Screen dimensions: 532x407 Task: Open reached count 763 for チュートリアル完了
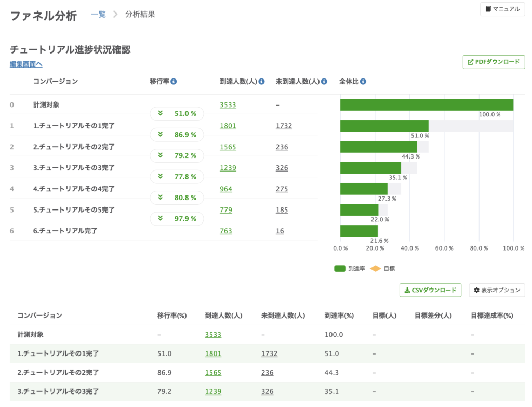(225, 231)
